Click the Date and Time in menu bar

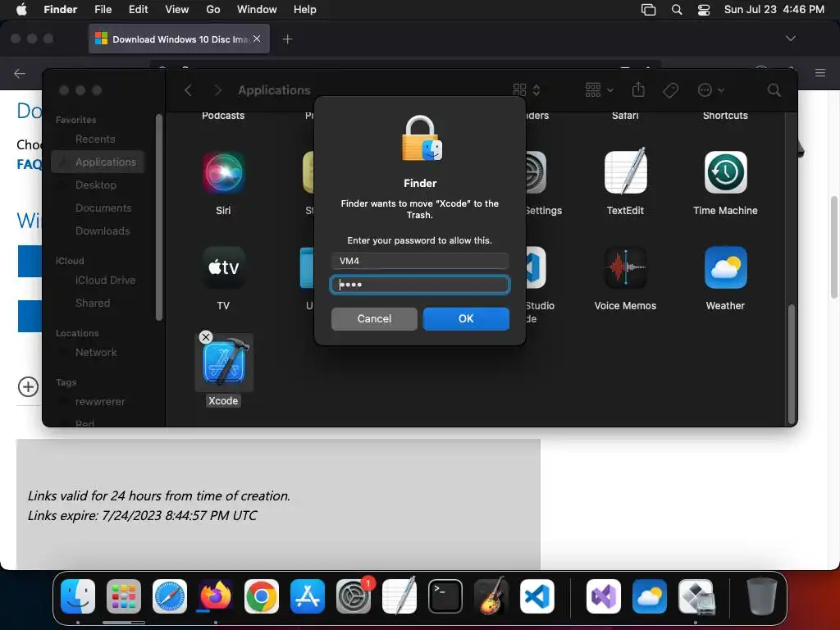774,10
